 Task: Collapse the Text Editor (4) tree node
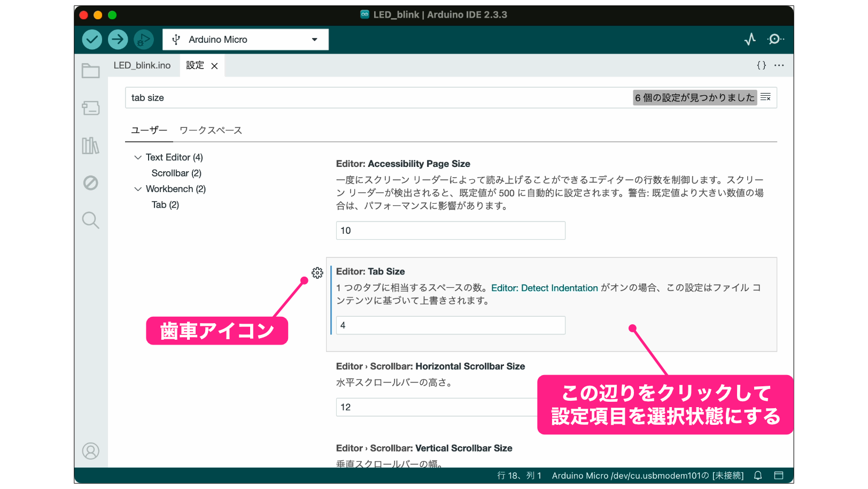[x=138, y=157]
